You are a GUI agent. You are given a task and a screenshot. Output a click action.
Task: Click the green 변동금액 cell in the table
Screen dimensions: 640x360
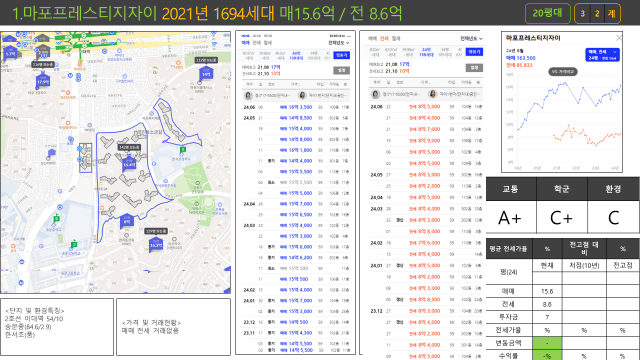547,343
